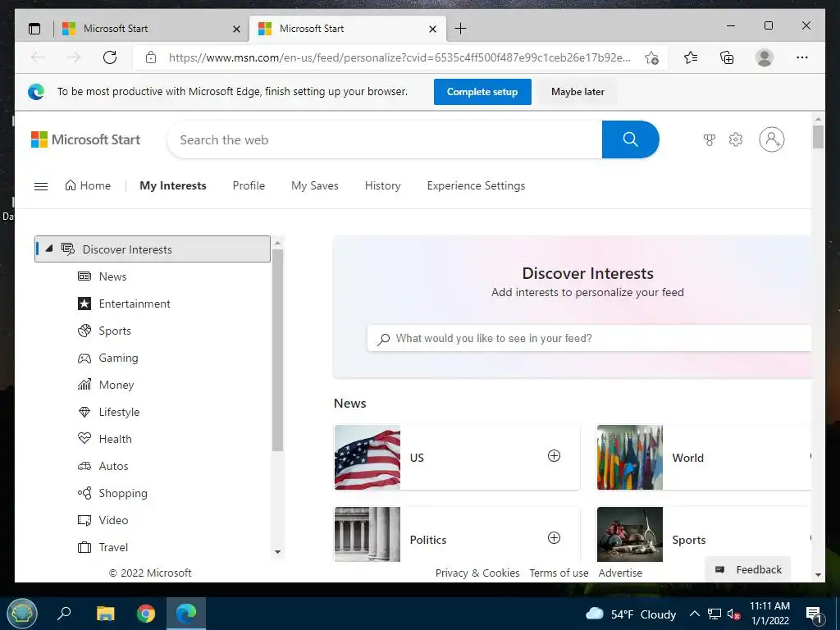Open the browser profile avatar
Image resolution: width=840 pixels, height=630 pixels.
point(765,57)
